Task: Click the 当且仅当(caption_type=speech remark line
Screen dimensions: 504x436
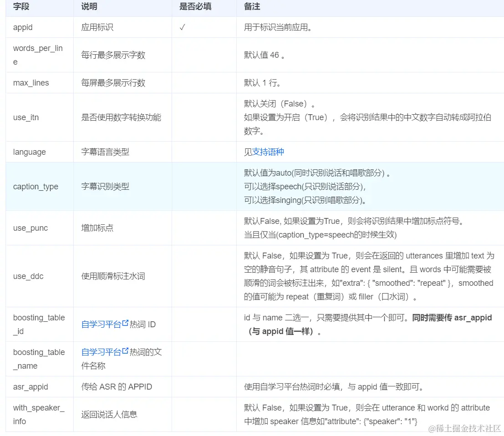Action: (321, 235)
